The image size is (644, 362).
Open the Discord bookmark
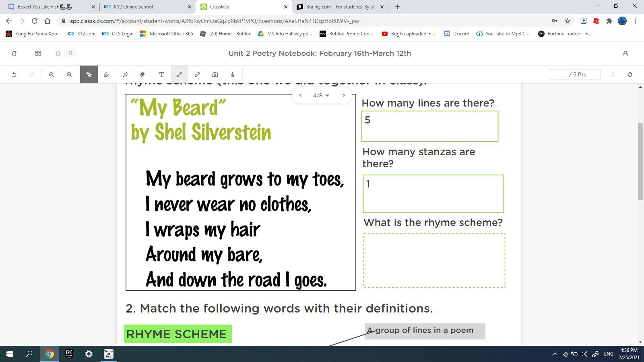[x=456, y=34]
